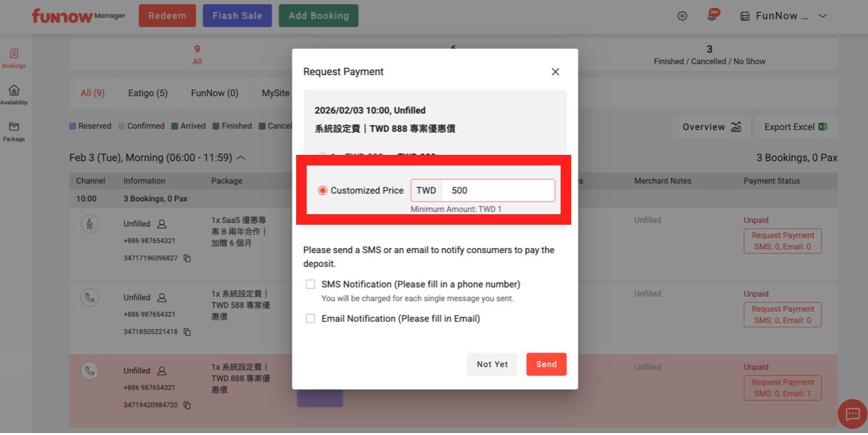Click the customized price amount field

pos(498,190)
